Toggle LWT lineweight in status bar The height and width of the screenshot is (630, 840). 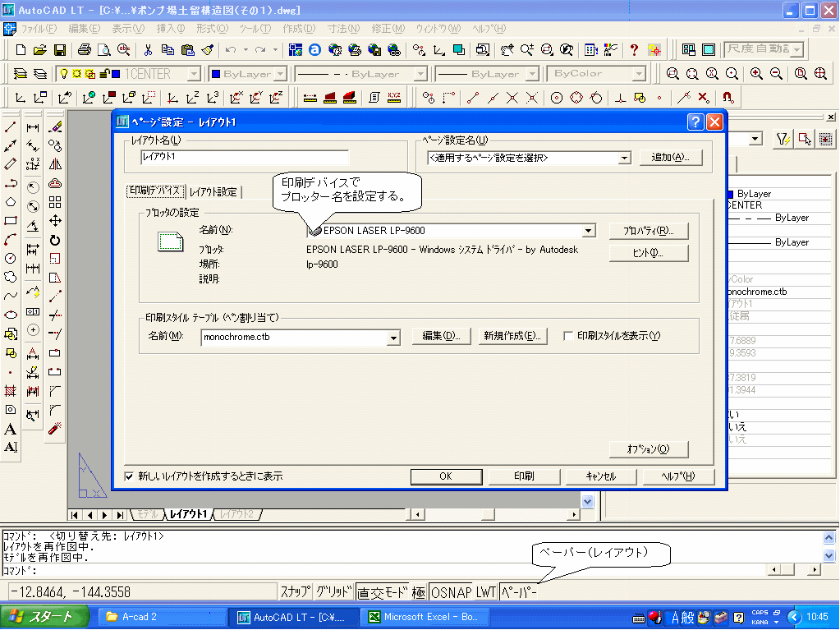click(486, 592)
